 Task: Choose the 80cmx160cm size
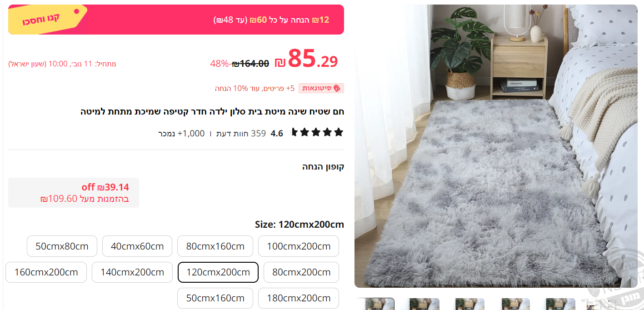[x=215, y=246]
